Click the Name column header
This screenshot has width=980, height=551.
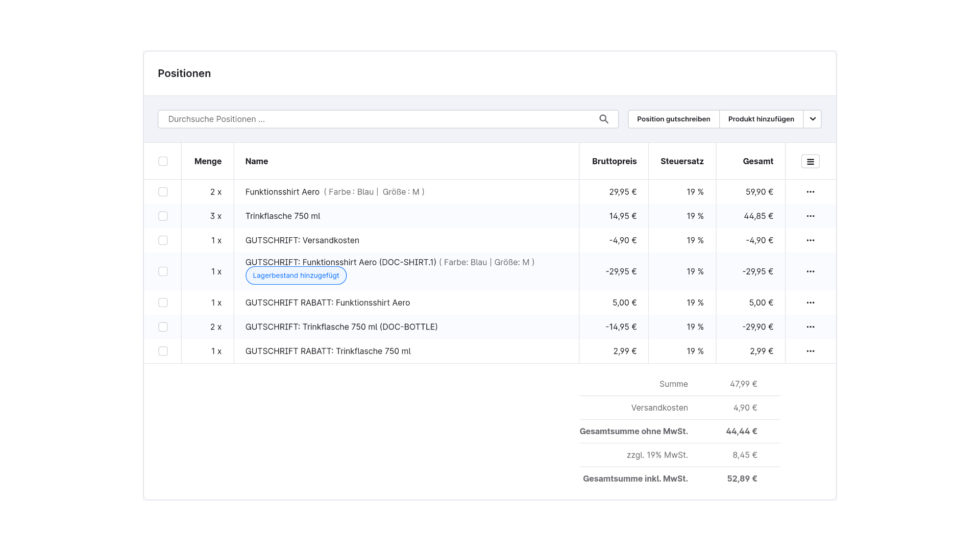tap(257, 161)
